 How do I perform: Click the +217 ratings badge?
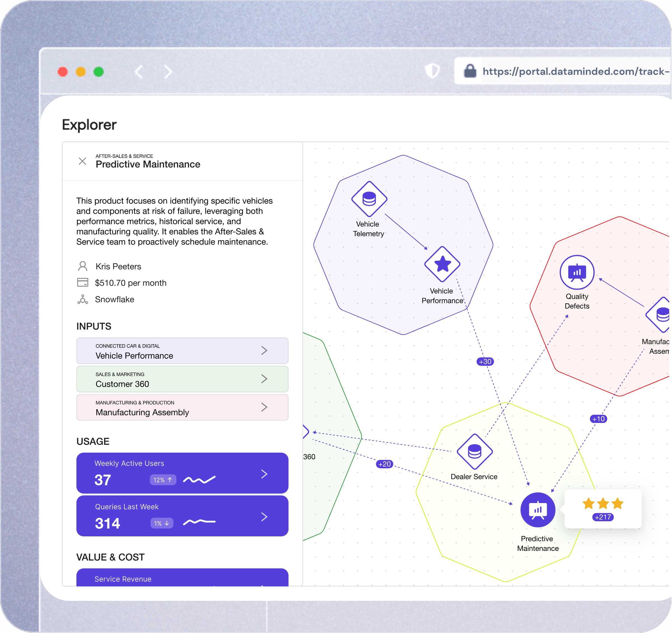coord(603,517)
